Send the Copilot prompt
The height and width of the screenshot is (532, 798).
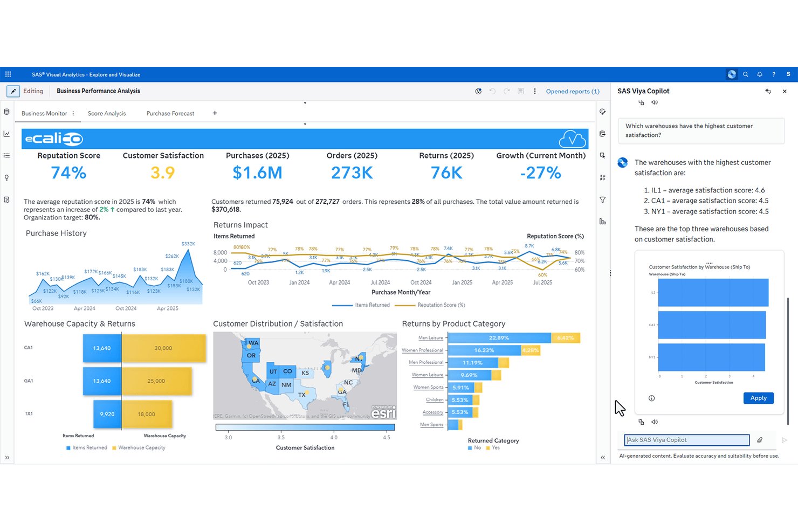point(785,440)
